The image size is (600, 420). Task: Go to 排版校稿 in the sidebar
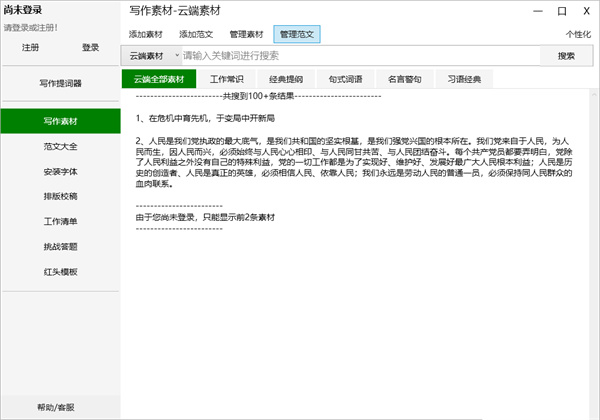tap(60, 196)
